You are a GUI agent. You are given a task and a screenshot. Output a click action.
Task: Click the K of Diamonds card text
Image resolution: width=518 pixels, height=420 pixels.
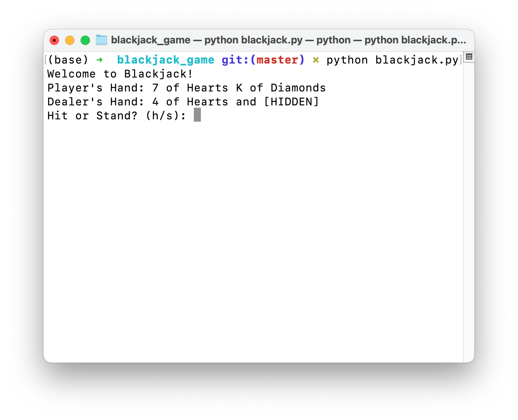pos(281,88)
